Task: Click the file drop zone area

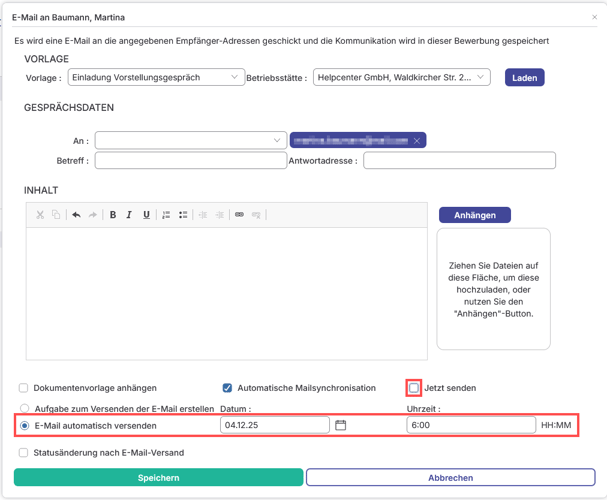Action: coord(494,289)
